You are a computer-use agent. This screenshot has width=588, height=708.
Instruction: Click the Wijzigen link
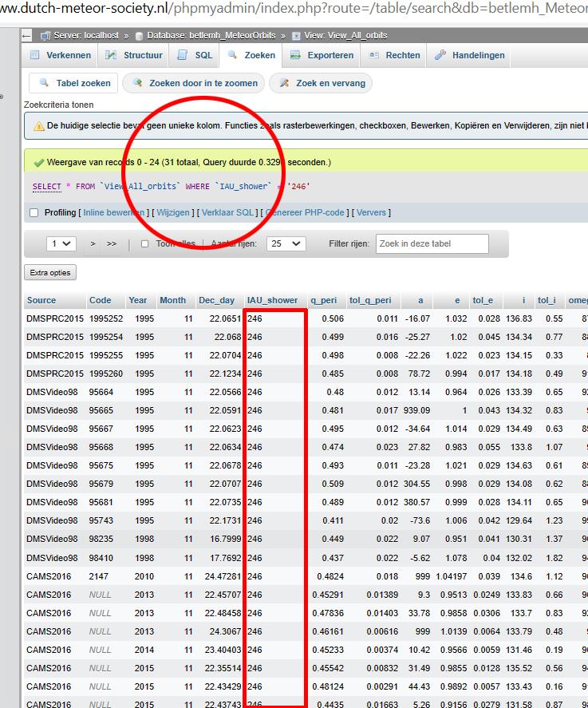pos(173,212)
